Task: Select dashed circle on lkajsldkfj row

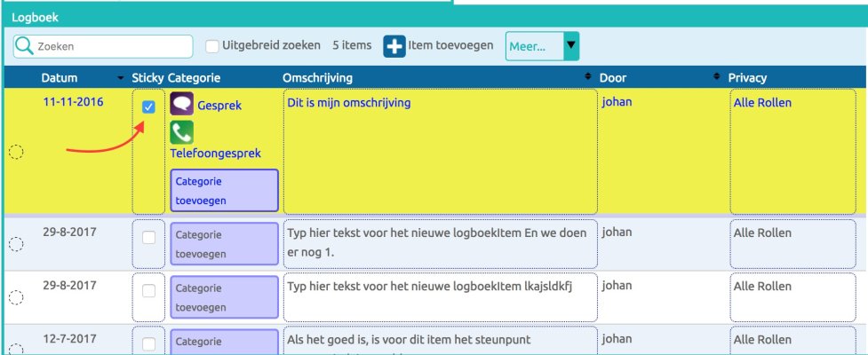Action: tap(17, 297)
